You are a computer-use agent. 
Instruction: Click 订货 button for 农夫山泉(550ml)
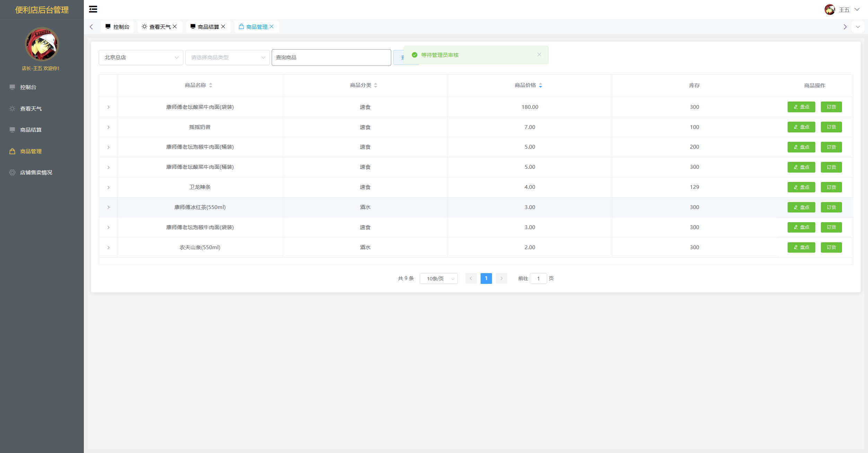831,247
